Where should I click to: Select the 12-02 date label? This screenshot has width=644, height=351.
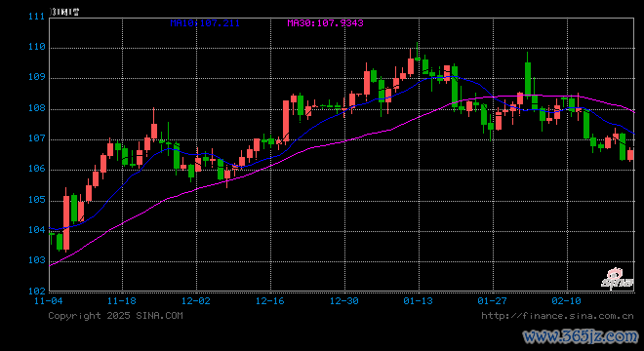pos(196,301)
